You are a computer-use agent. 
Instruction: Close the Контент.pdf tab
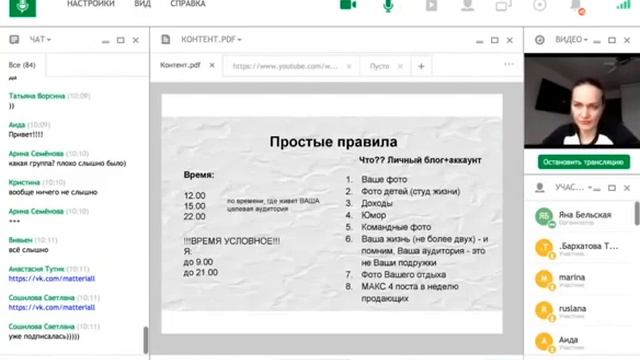[212, 65]
